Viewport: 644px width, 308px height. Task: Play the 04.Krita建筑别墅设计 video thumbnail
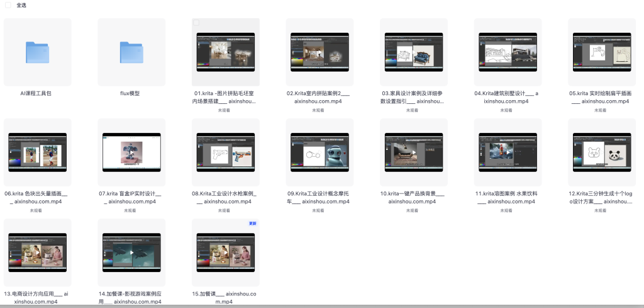click(508, 51)
